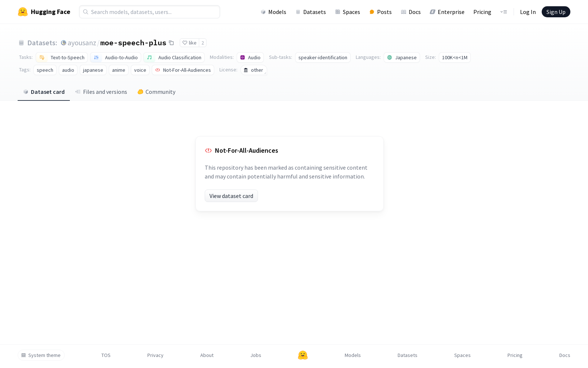
Task: Open the About footer link
Action: (x=207, y=355)
